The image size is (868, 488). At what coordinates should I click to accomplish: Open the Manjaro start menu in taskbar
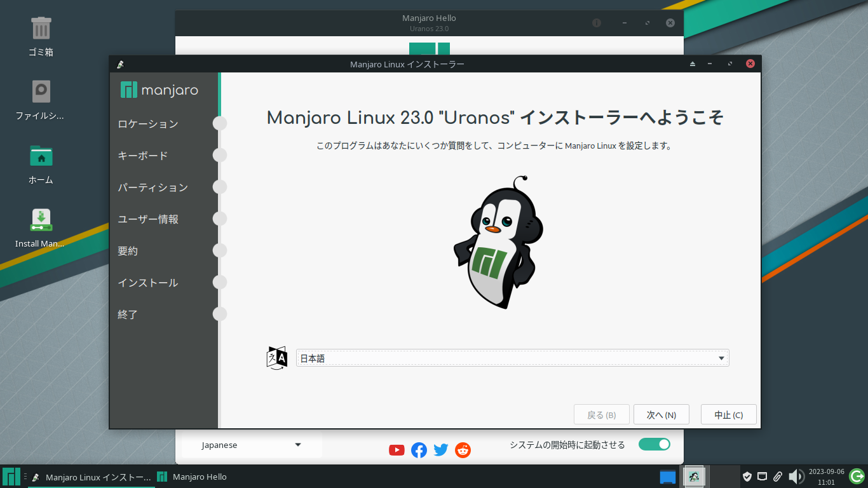click(x=11, y=477)
